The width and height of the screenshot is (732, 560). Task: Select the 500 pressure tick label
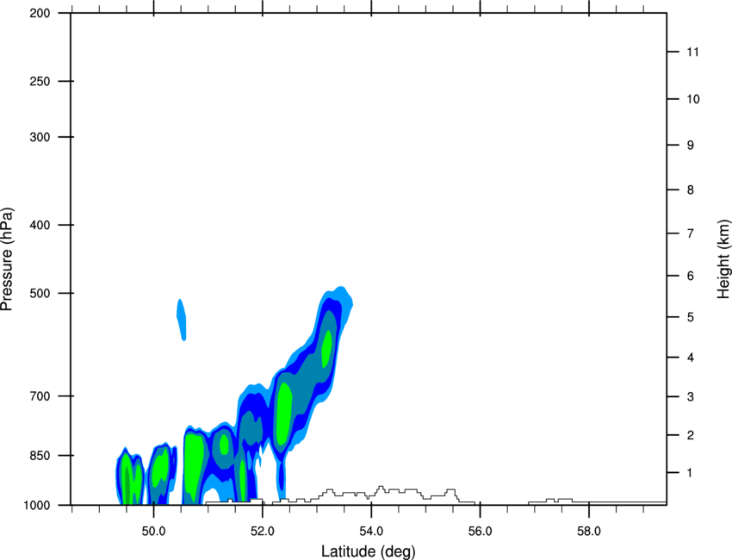(40, 293)
